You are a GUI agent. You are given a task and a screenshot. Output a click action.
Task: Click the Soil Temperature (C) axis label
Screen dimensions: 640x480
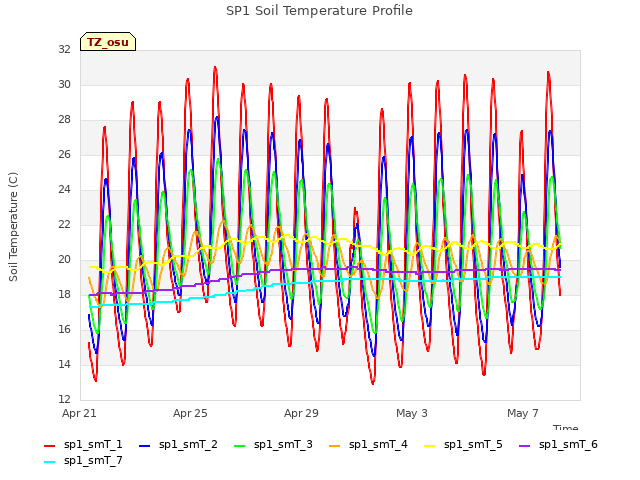(x=13, y=227)
